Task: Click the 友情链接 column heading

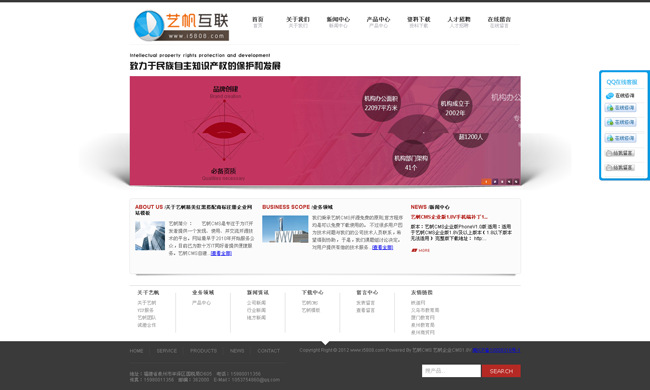Action: coord(422,293)
